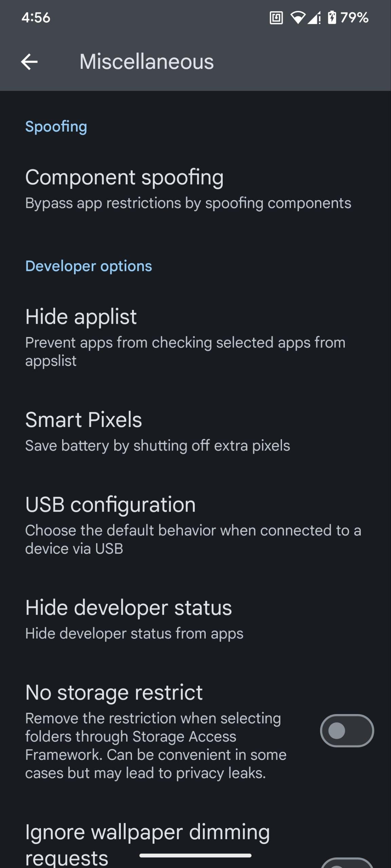The width and height of the screenshot is (391, 868).
Task: Toggle the No storage restrict switch
Action: 347,730
